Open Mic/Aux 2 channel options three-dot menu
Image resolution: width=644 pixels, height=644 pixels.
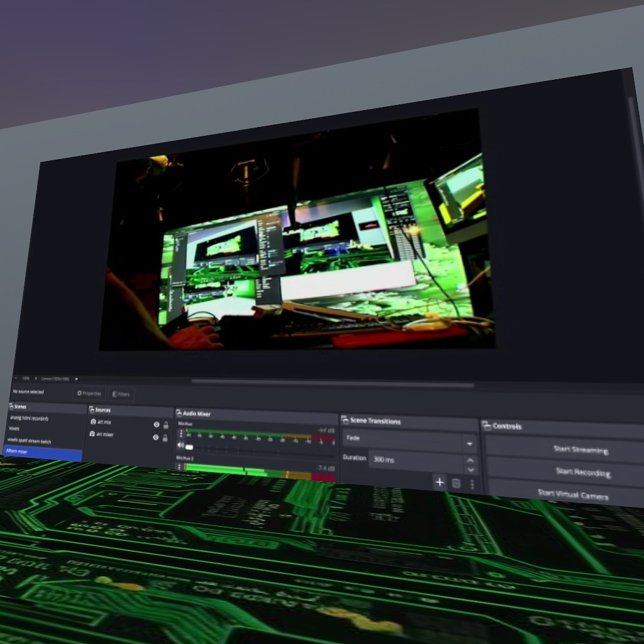(x=179, y=467)
